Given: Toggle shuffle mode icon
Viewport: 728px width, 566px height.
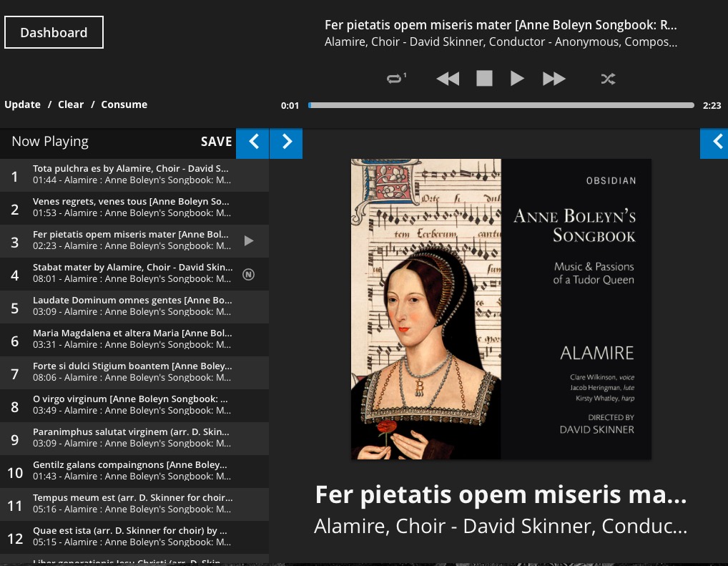Looking at the screenshot, I should pos(608,79).
